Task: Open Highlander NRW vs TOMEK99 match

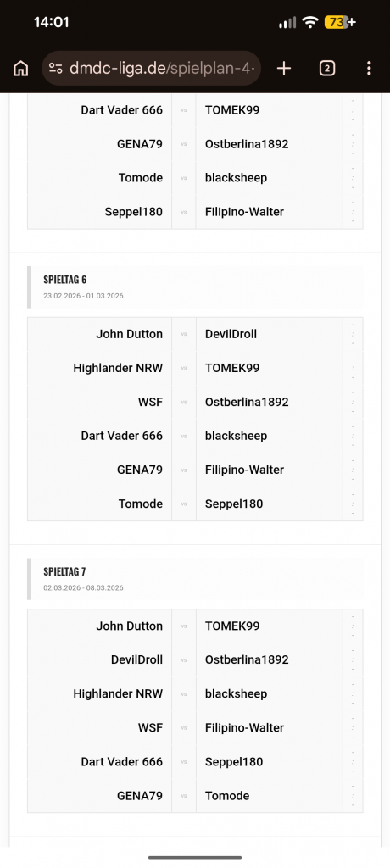Action: [x=195, y=368]
